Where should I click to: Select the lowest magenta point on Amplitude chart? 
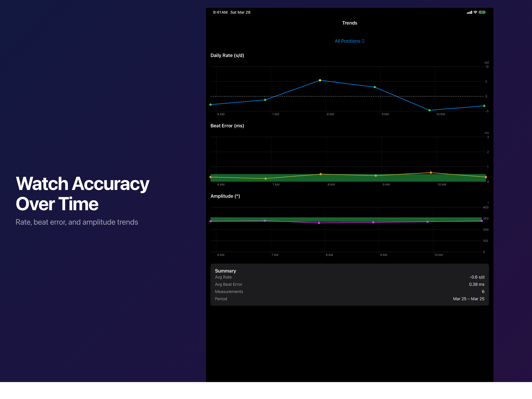[319, 223]
